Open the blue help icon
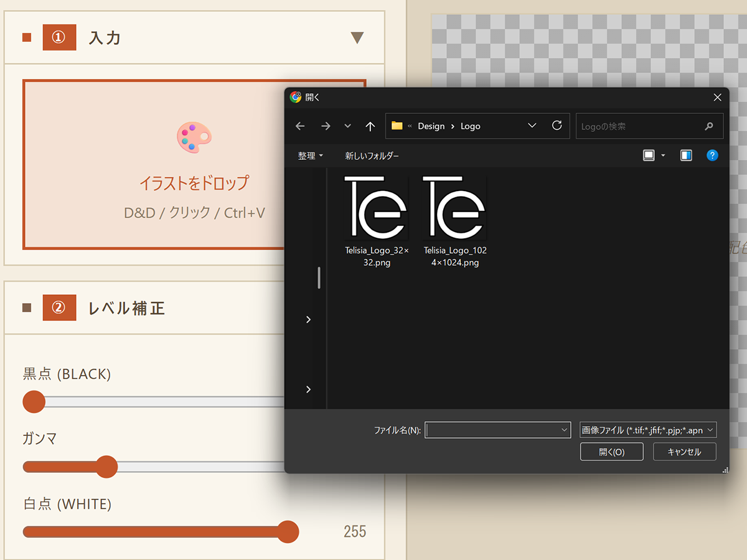This screenshot has width=747, height=560. point(713,156)
